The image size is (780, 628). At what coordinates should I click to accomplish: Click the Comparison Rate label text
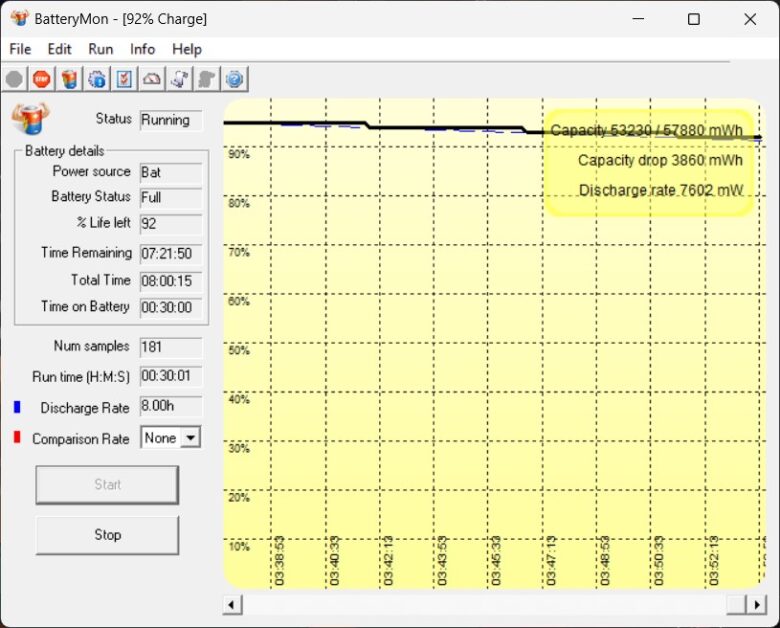point(81,439)
